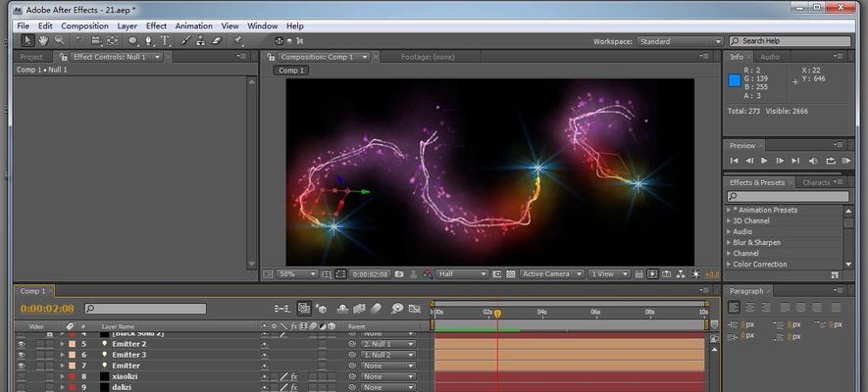This screenshot has width=868, height=392.
Task: Switch to the Project tab
Action: coord(31,57)
